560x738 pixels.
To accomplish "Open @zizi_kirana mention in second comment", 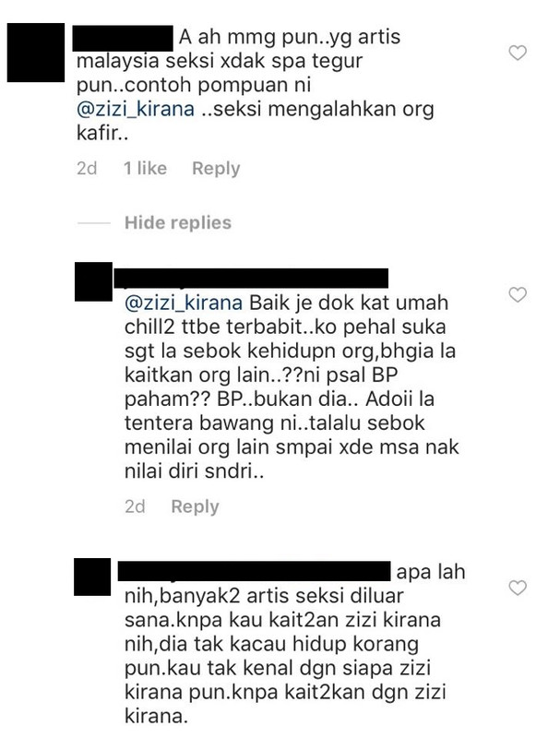I will [184, 303].
